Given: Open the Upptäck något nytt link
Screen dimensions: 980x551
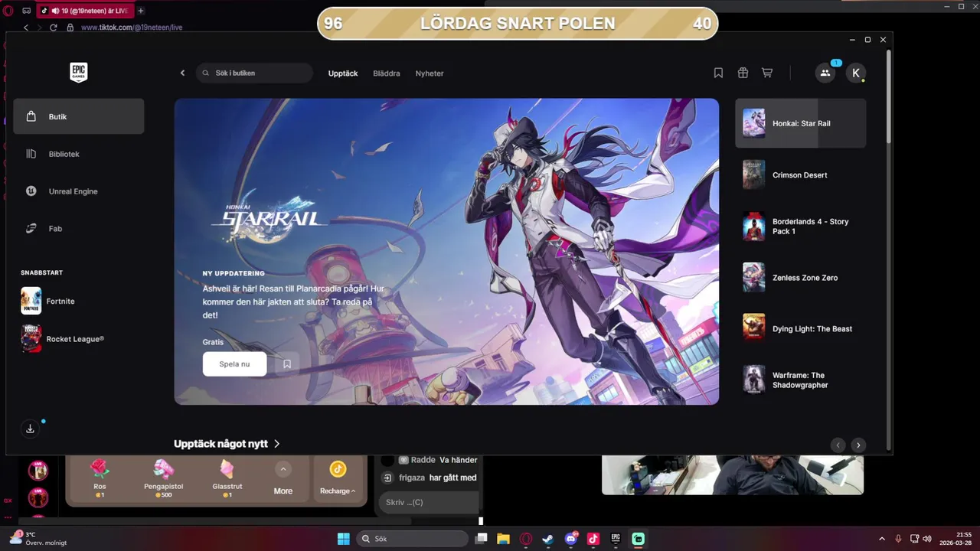Looking at the screenshot, I should (x=227, y=444).
